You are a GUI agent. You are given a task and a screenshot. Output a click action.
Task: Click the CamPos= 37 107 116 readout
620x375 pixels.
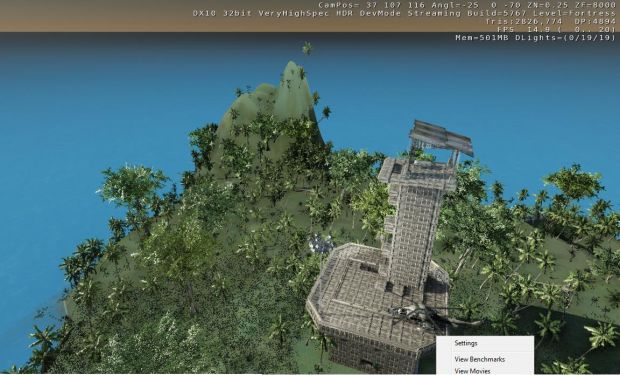click(x=372, y=5)
